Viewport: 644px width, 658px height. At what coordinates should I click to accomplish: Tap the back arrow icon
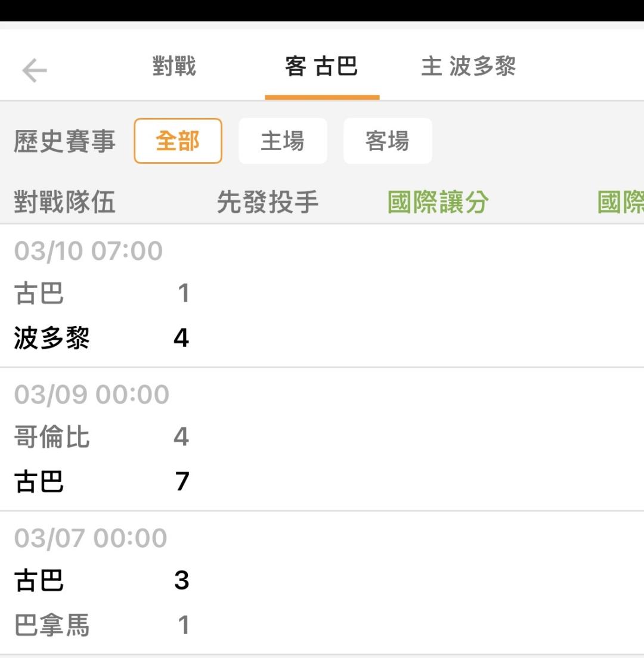click(x=35, y=70)
